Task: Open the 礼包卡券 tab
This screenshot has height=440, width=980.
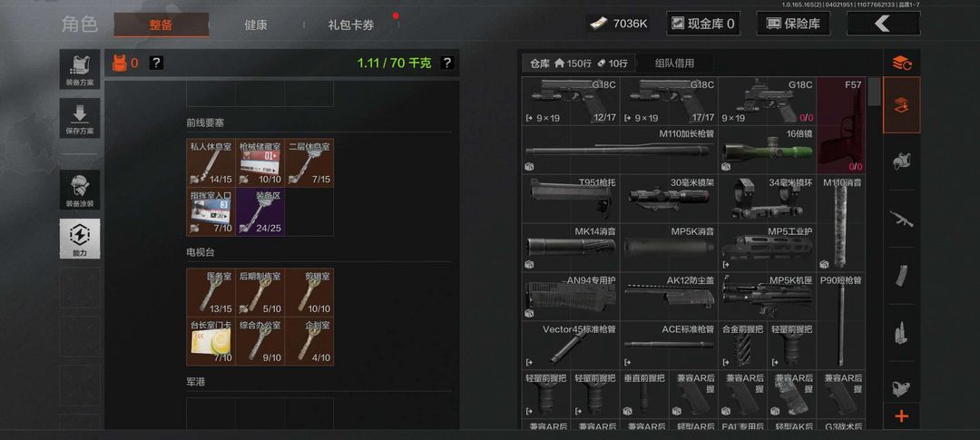Action: 351,24
